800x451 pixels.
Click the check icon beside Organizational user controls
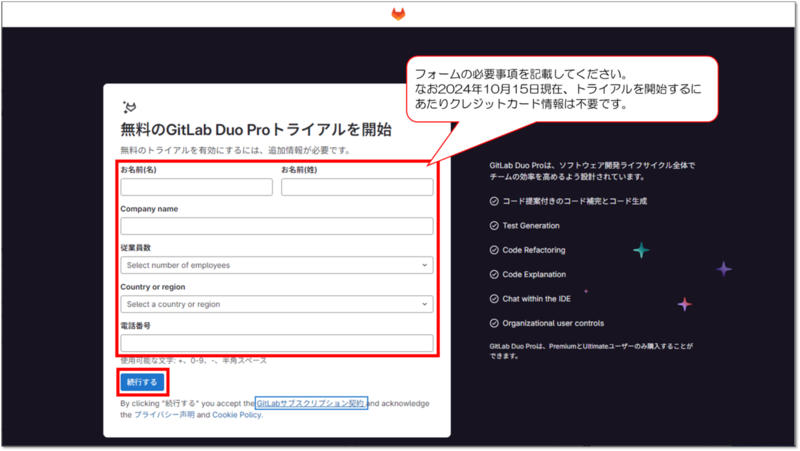494,323
